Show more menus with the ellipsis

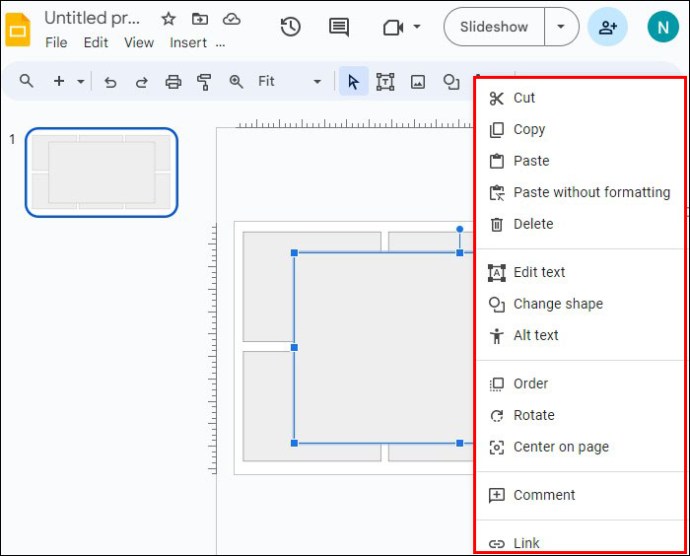point(220,44)
